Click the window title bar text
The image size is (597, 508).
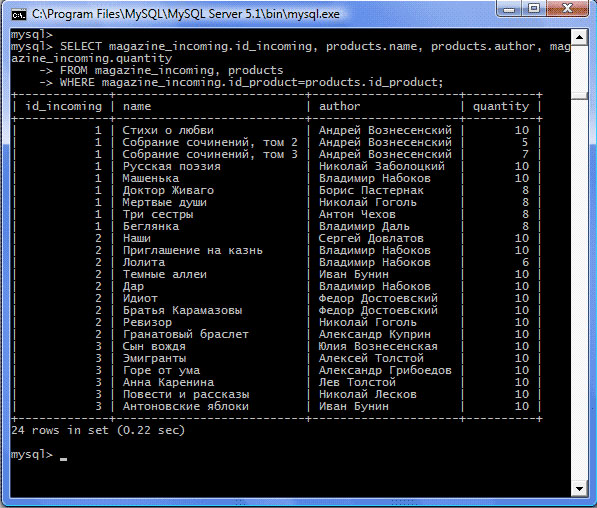click(x=186, y=14)
